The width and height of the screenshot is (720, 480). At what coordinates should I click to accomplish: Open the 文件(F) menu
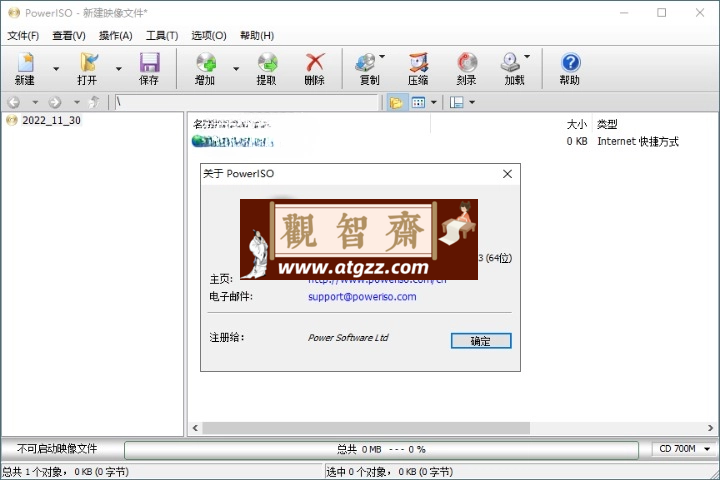pos(23,35)
